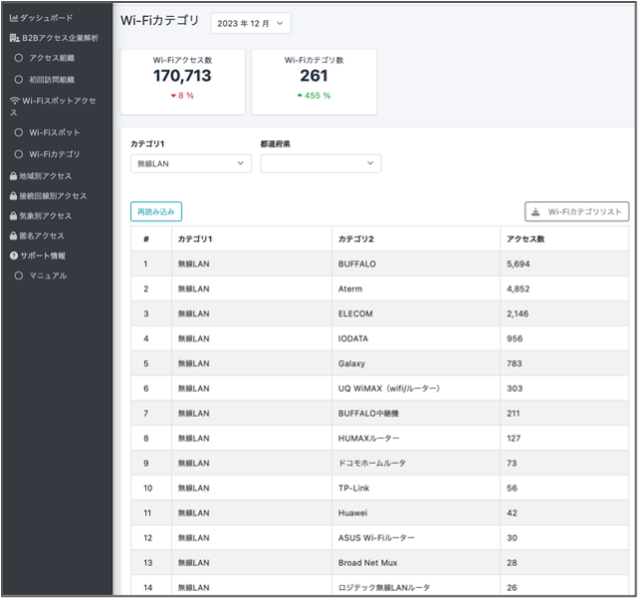
Task: Click download icon on Wi-Fiカテゴリリスト button
Action: tap(536, 212)
